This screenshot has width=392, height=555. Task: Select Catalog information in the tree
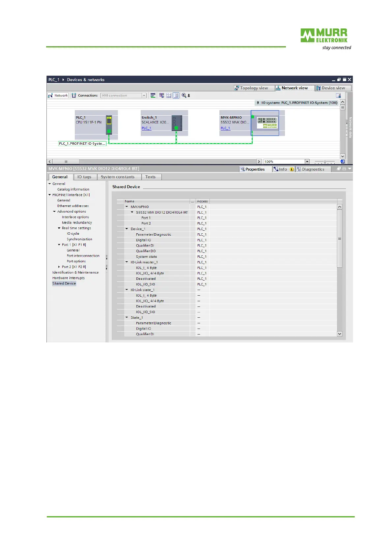pyautogui.click(x=73, y=190)
